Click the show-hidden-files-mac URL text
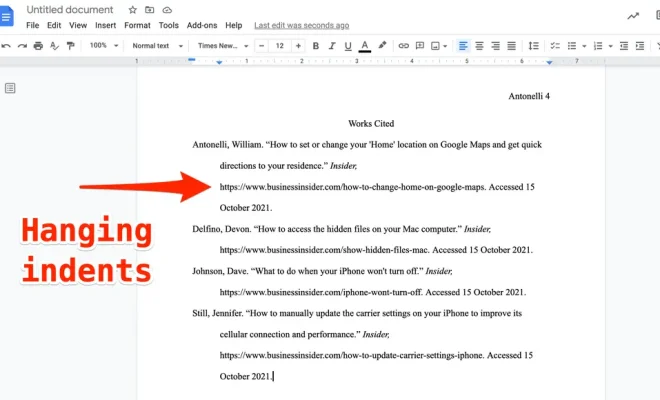The width and height of the screenshot is (660, 400). 324,250
